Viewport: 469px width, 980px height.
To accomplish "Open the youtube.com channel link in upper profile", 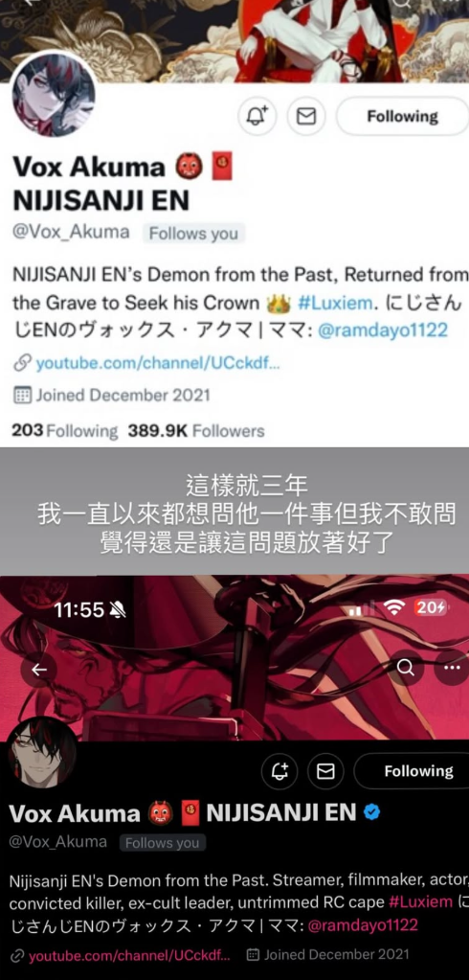I will tap(157, 364).
